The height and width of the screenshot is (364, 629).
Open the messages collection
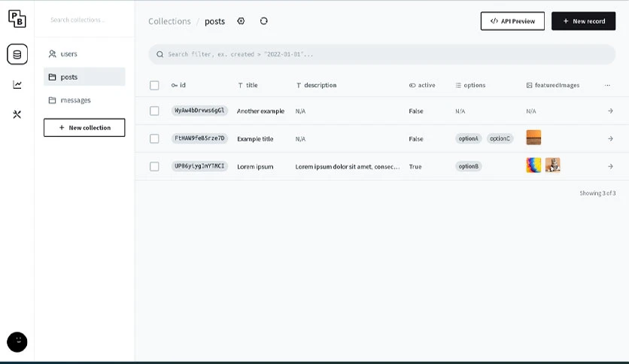(x=84, y=100)
